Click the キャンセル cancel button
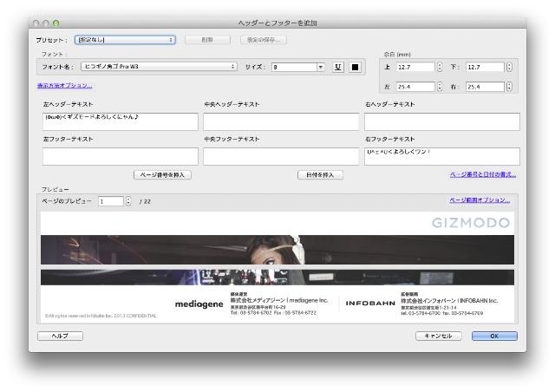The image size is (555, 392). click(440, 335)
